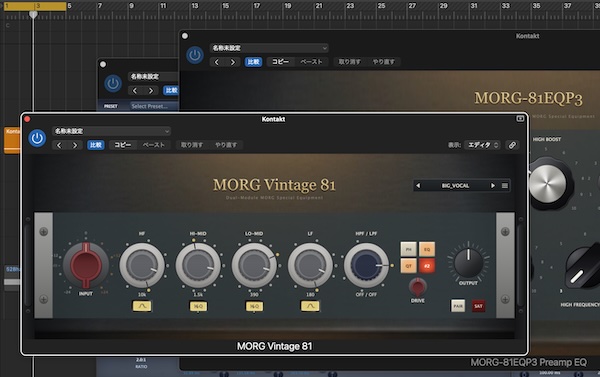Toggle the LF bell shape button

(x=310, y=306)
